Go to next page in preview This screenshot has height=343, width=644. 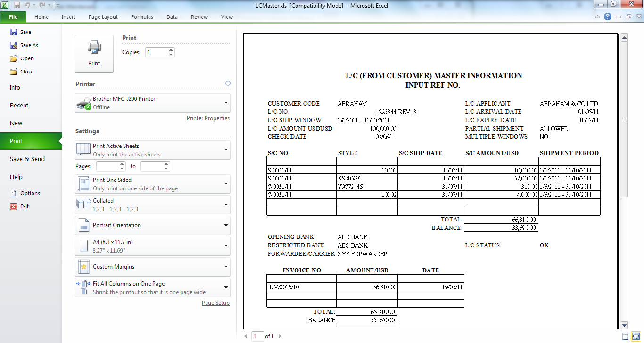click(x=280, y=336)
